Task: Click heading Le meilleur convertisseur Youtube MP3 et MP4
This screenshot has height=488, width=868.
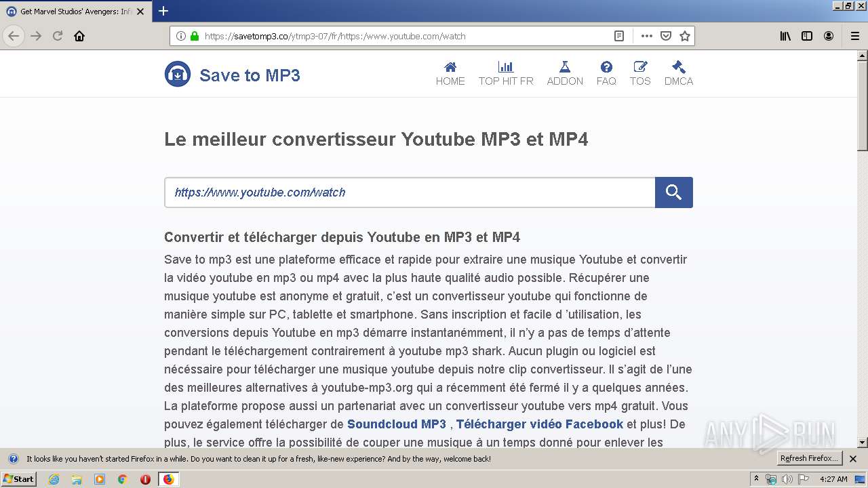Action: coord(376,139)
